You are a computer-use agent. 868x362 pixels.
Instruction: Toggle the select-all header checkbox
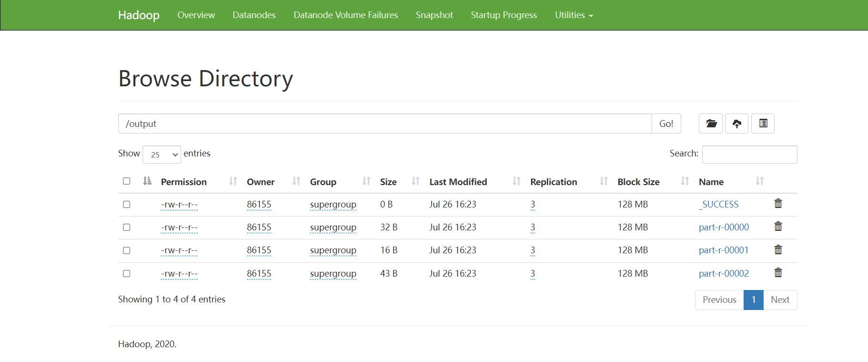pos(126,181)
